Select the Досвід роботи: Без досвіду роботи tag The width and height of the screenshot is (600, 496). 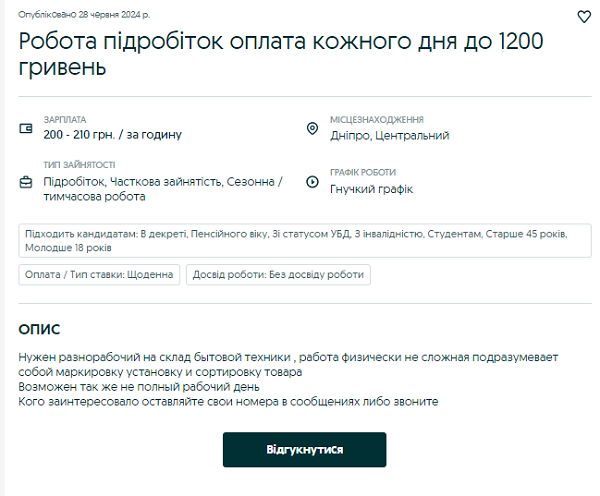click(x=278, y=274)
